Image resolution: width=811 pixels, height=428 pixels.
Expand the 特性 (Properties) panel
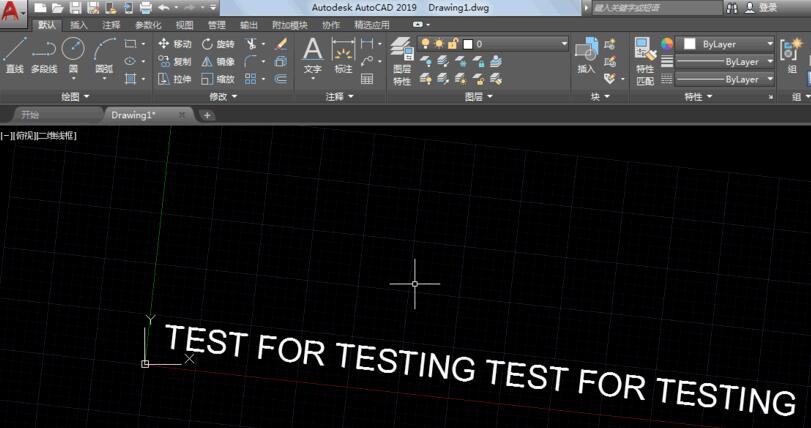[x=699, y=97]
